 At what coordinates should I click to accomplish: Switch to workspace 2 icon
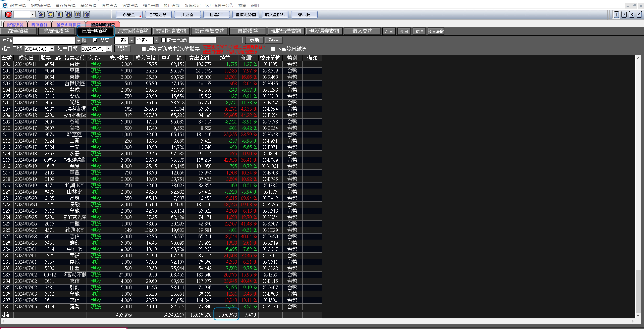click(624, 14)
